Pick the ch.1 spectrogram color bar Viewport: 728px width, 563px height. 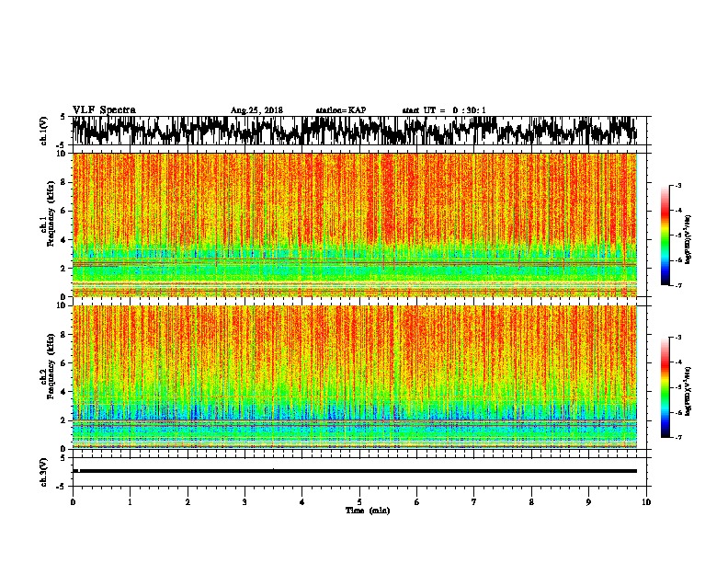tap(665, 236)
